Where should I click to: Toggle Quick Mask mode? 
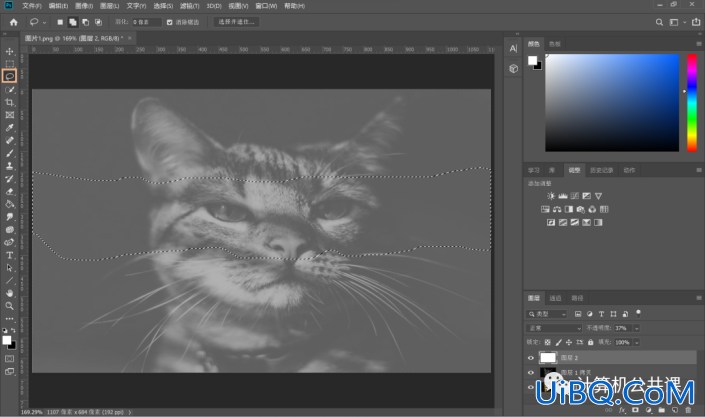[x=9, y=359]
